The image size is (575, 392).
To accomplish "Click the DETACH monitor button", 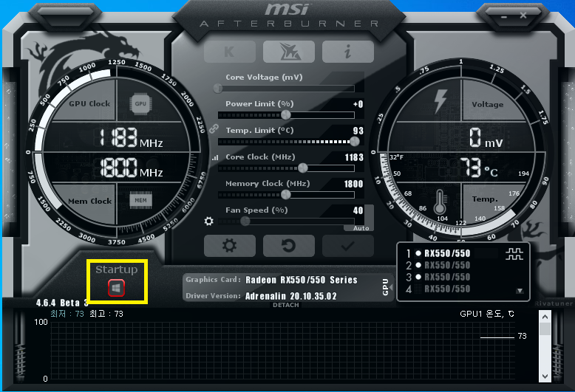I will [x=286, y=305].
